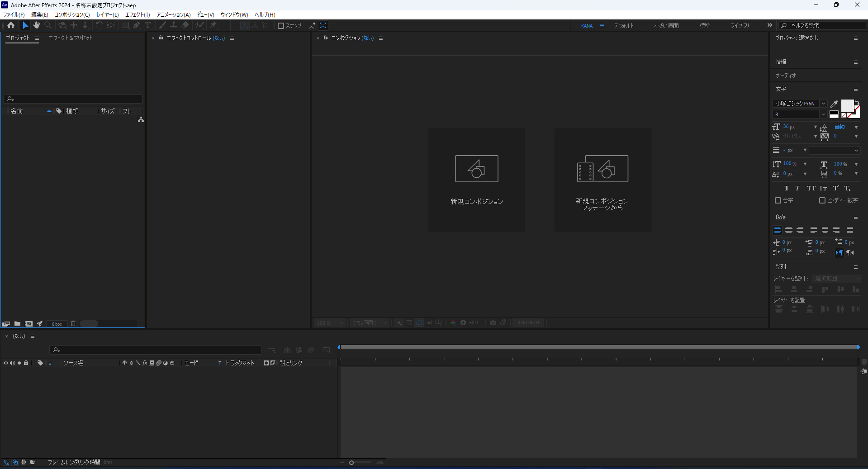The image size is (868, 469).
Task: Select the Hand tool
Action: click(x=37, y=25)
